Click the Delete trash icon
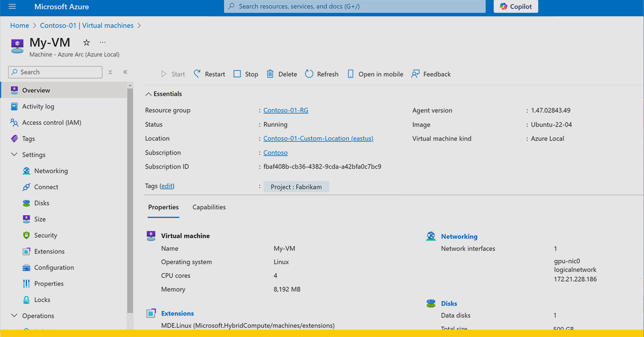Viewport: 644px width, 337px height. pos(270,74)
